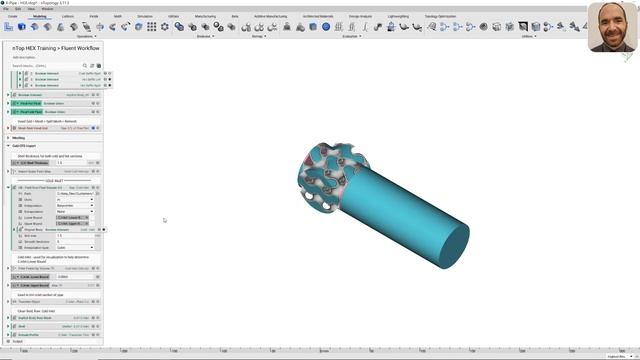Click the triple vertical lines evaluation icon

click(x=339, y=27)
